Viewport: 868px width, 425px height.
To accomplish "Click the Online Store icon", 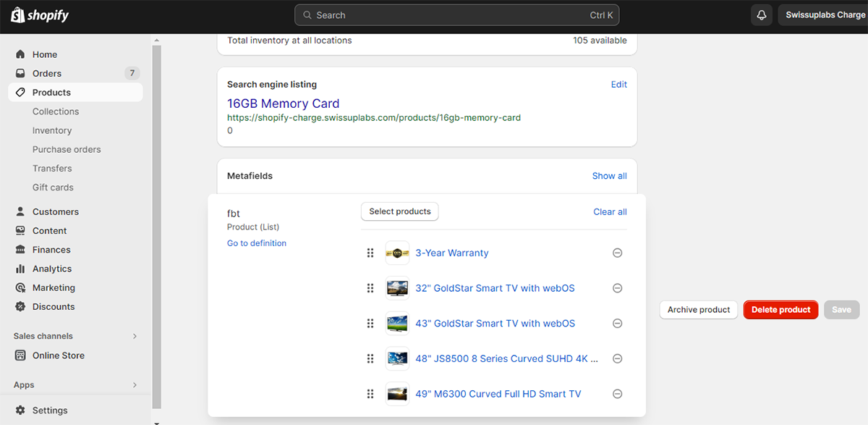I will [20, 355].
